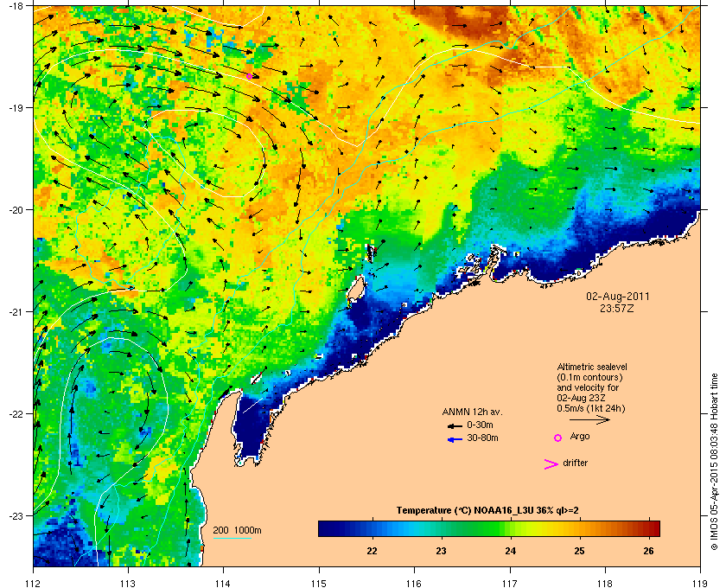This screenshot has height=588, width=726.
Task: Click colorbar tick label 26
Action: point(649,551)
